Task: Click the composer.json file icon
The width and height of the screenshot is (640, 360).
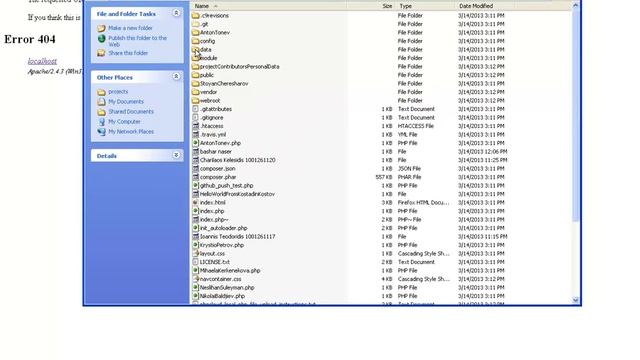Action: (196, 169)
